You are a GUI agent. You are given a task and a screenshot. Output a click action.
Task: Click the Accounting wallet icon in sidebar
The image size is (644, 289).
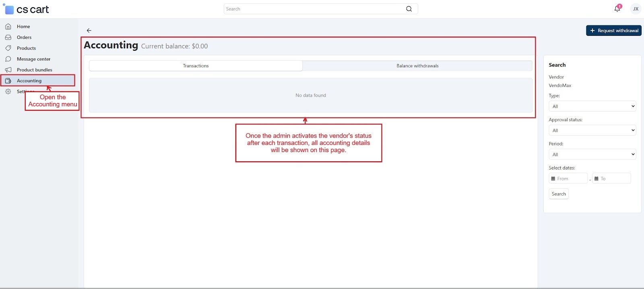pyautogui.click(x=8, y=81)
